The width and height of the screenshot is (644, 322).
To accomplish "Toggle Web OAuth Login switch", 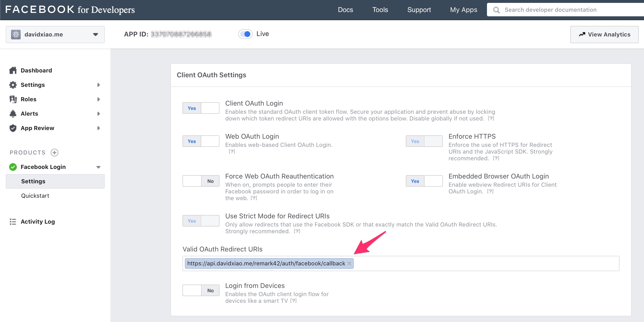I will coord(201,141).
